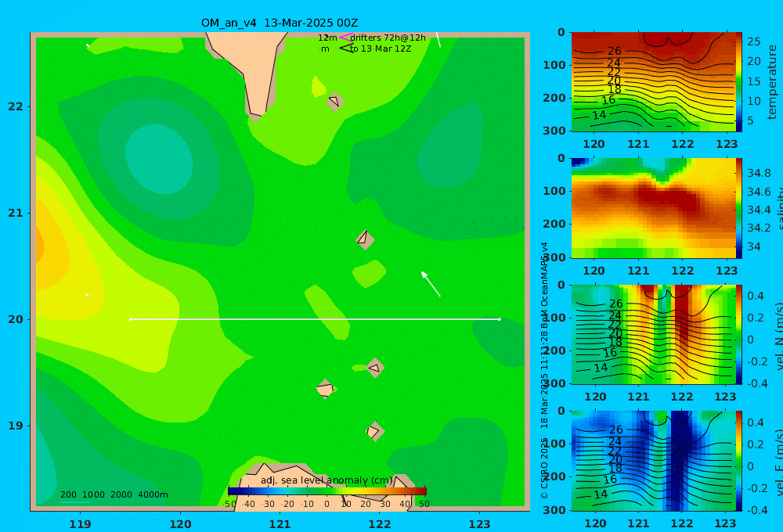Click the west endpoint of the white transect line
Viewport: 783px width, 532px height.
tap(130, 319)
